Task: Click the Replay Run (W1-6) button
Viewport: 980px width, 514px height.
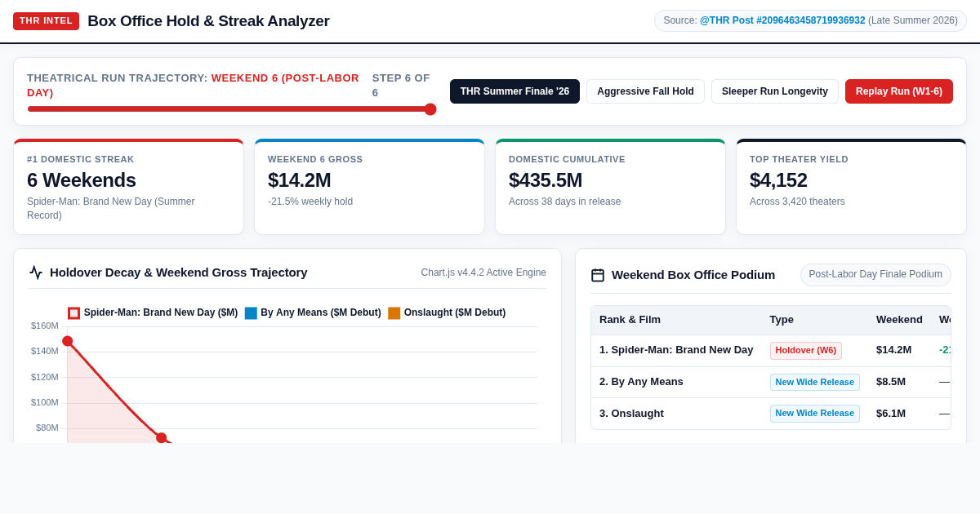Action: 899,91
